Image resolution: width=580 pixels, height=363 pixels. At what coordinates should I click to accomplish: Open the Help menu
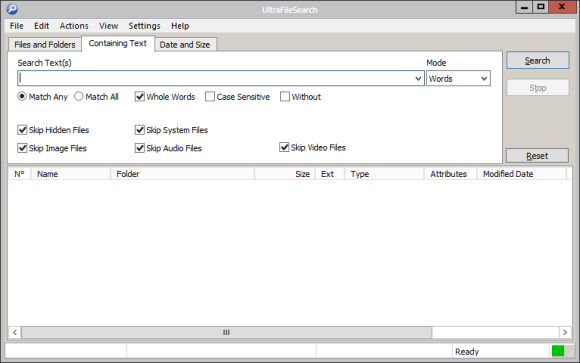point(180,26)
